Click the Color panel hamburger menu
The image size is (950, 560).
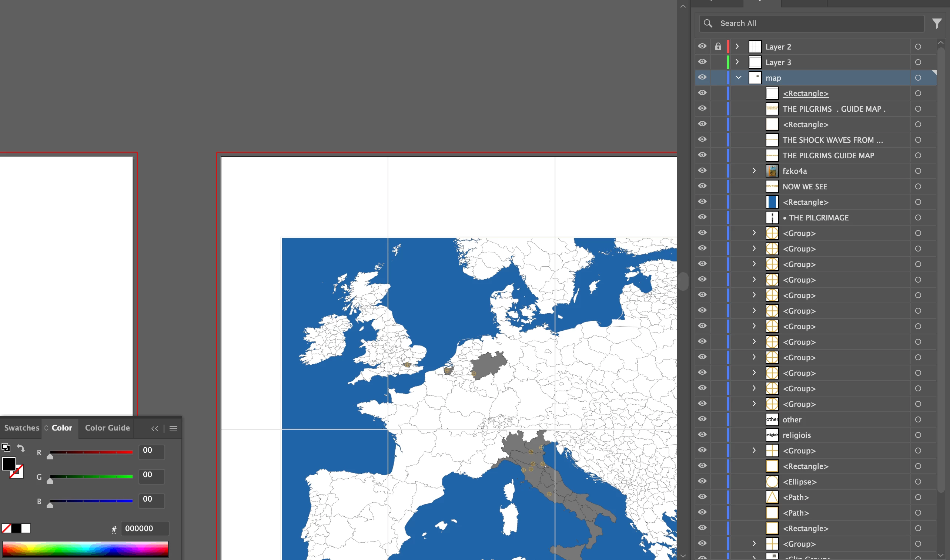tap(173, 429)
